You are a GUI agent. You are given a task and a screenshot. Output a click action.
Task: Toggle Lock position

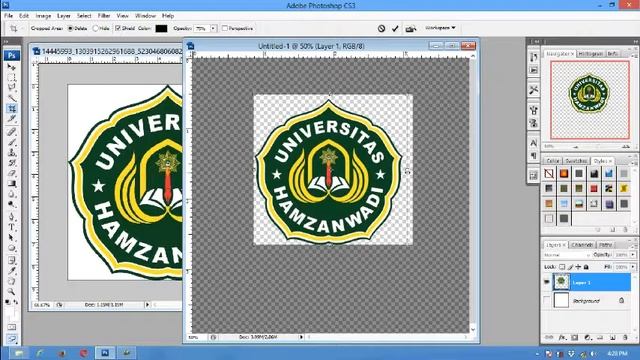pos(578,267)
